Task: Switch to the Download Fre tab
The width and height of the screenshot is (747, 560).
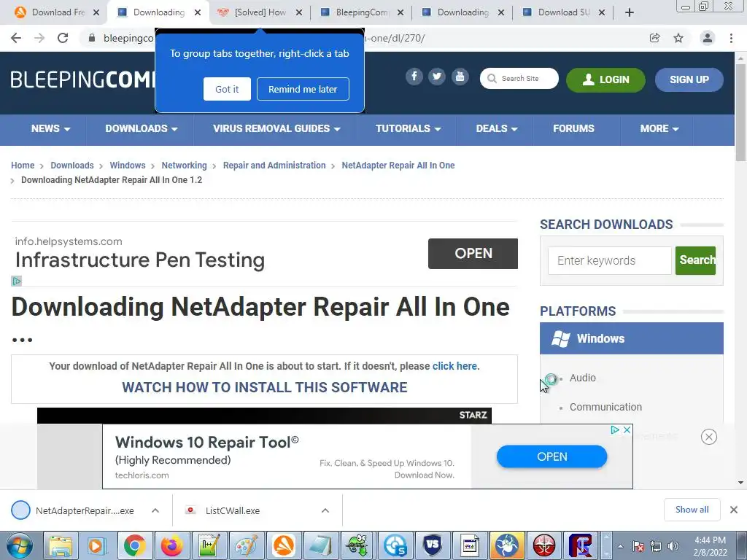Action: (57, 12)
